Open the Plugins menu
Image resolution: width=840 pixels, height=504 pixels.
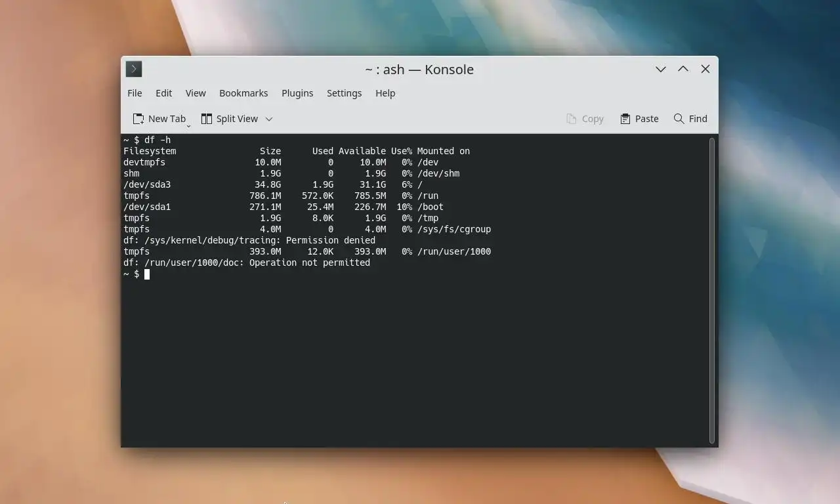coord(297,93)
